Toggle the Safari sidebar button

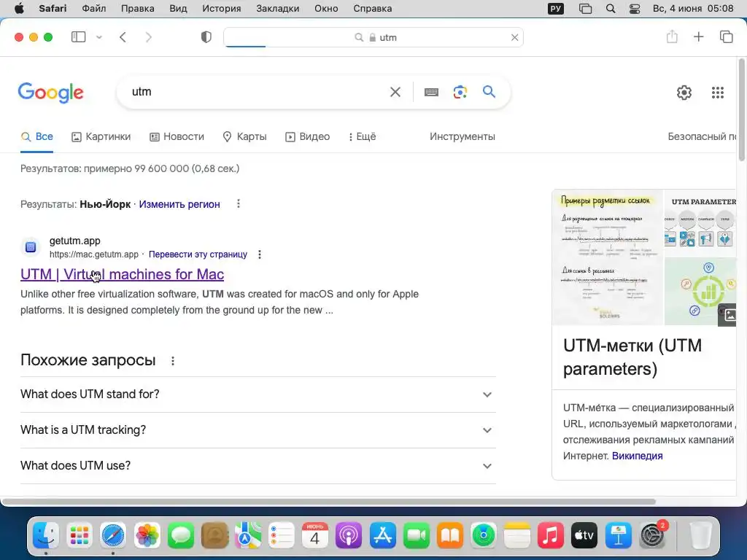(78, 37)
